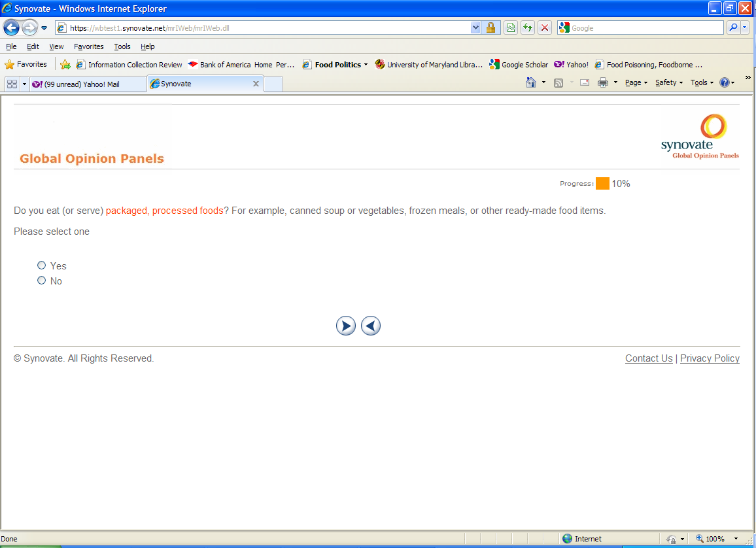Open the Help menu
This screenshot has height=548, width=756.
(148, 46)
